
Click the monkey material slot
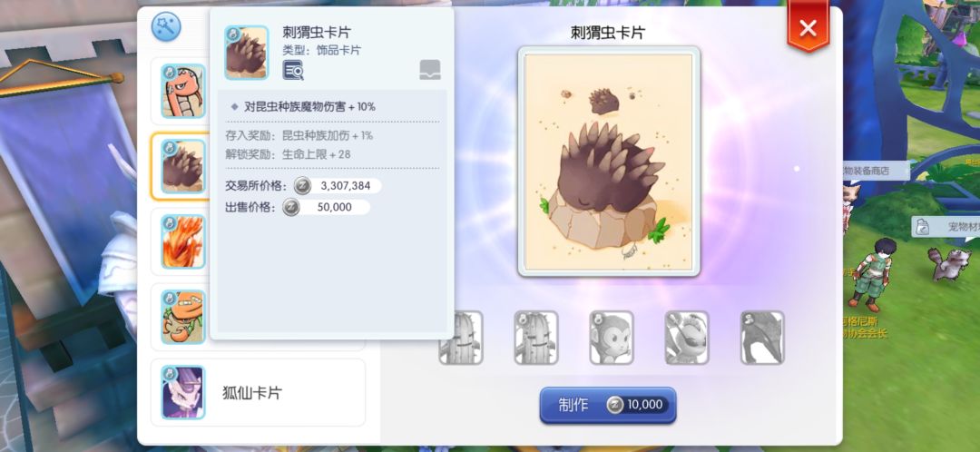pos(612,338)
